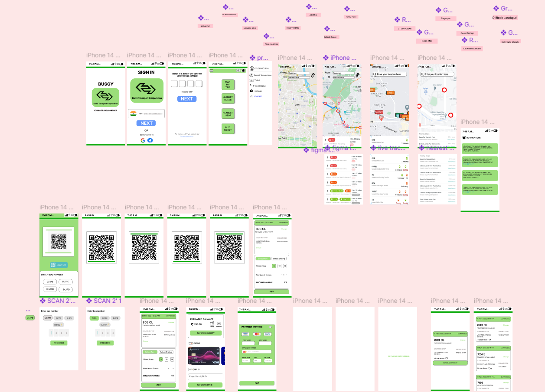Viewport: 545px width, 392px height.
Task: Tap the PAY USING WALLET button
Action: click(x=205, y=333)
